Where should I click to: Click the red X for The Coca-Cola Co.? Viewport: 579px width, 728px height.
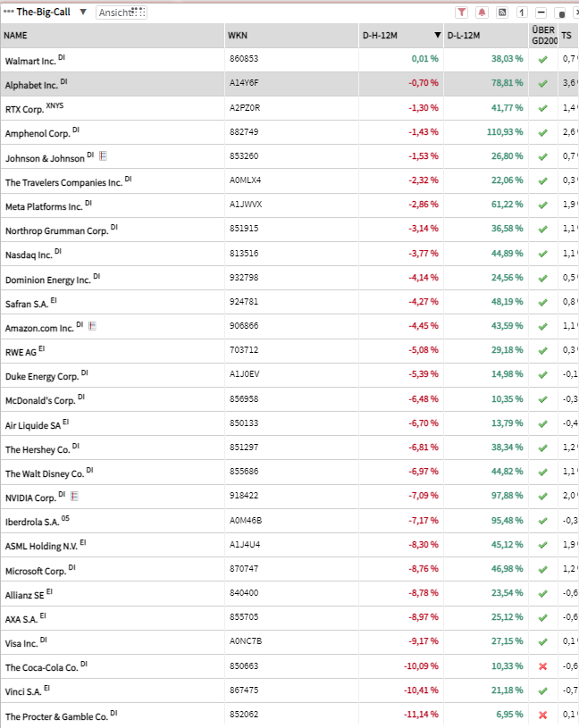click(542, 665)
